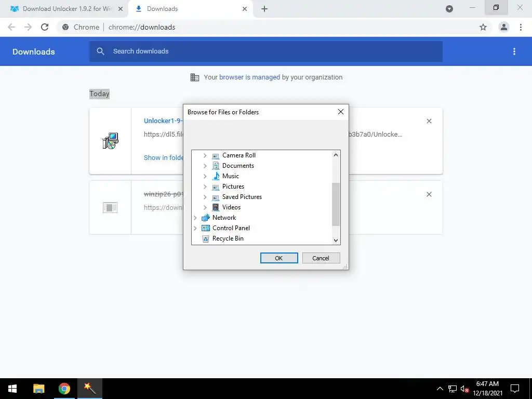532x399 pixels.
Task: Open the tab search dropdown circle
Action: click(449, 9)
